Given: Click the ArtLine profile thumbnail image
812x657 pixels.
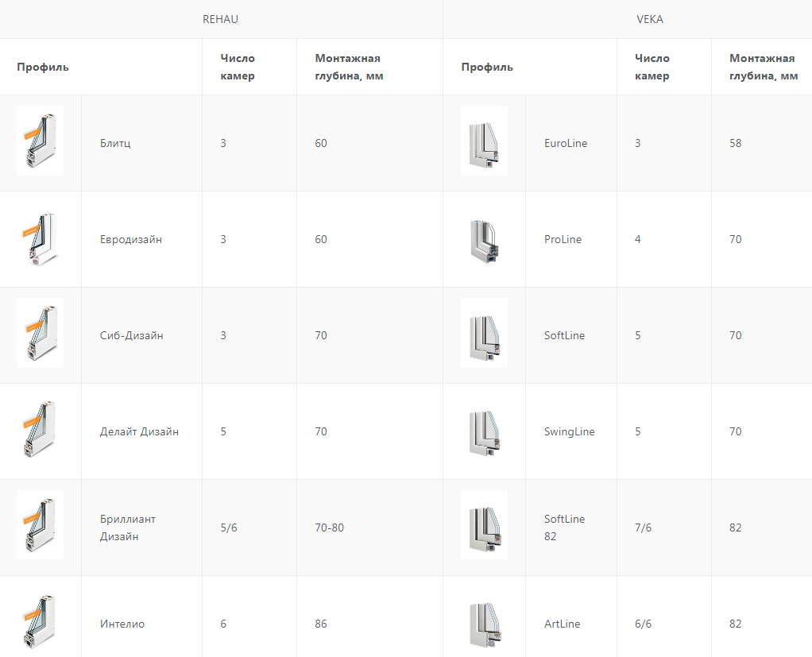Looking at the screenshot, I should point(484,624).
